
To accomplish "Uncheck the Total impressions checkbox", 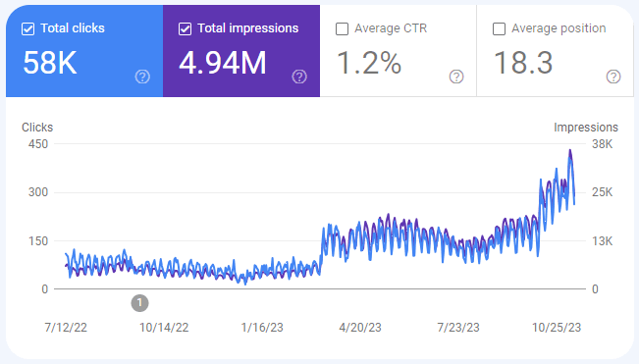I will (185, 28).
